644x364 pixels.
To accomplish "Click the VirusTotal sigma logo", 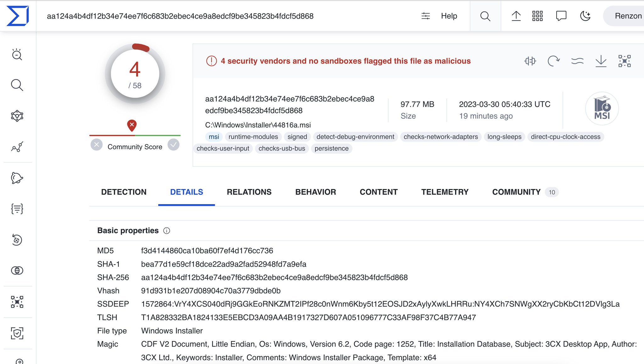I will (x=18, y=16).
